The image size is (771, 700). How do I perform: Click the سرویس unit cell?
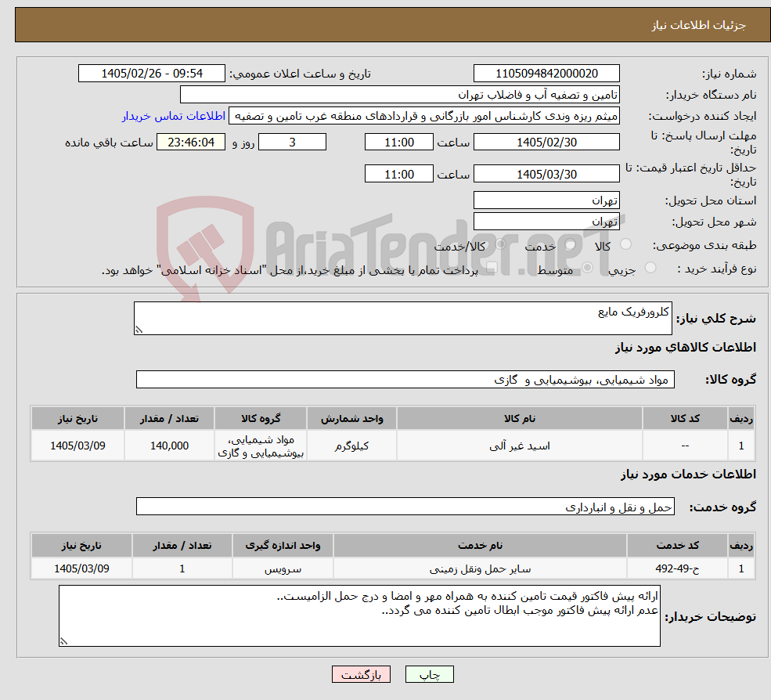click(x=283, y=568)
